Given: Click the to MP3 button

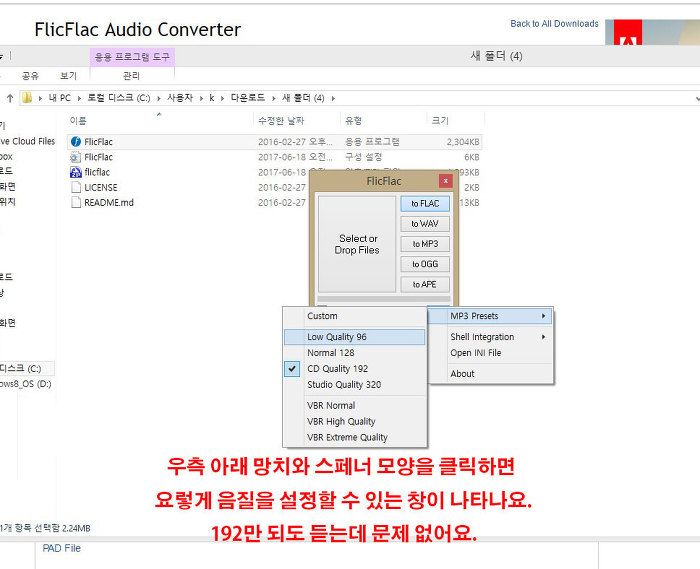Looking at the screenshot, I should [425, 244].
